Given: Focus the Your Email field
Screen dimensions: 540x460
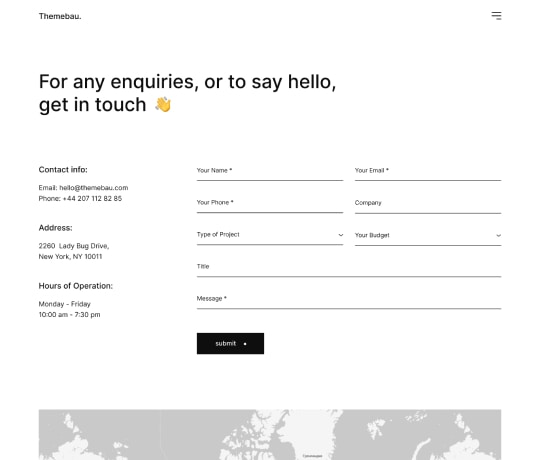Looking at the screenshot, I should [x=428, y=171].
